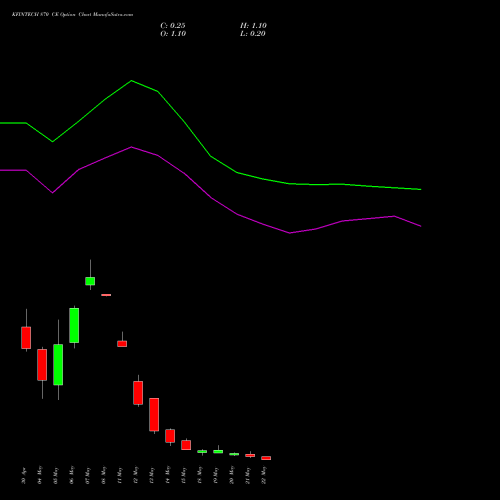Image resolution: width=500 pixels, height=500 pixels.
Task: Select the green candlestick for 07 May
Action: tap(90, 281)
